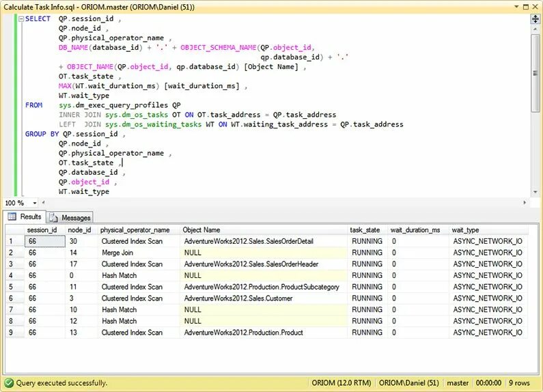Click the session_id cell 66 in row 1
Screen dimensions: 543x392
44,241
